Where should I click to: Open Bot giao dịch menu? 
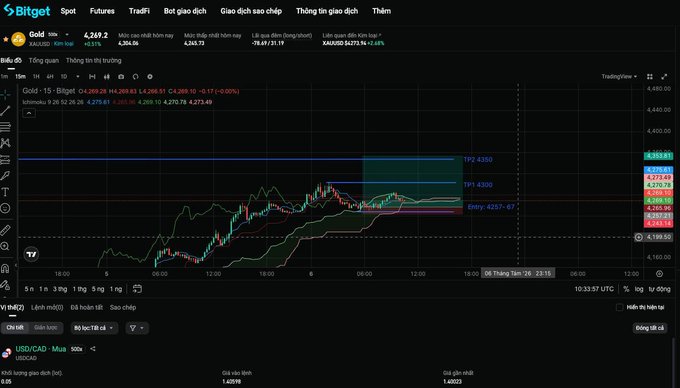coord(185,11)
